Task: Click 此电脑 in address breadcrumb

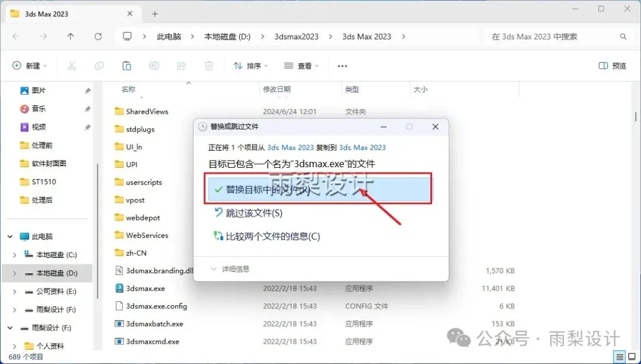Action: coord(169,37)
